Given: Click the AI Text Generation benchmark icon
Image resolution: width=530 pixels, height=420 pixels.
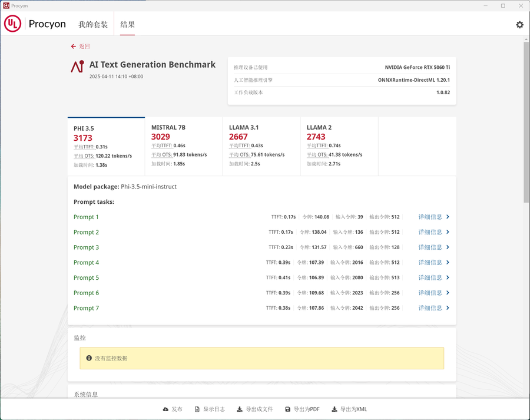Looking at the screenshot, I should tap(77, 67).
